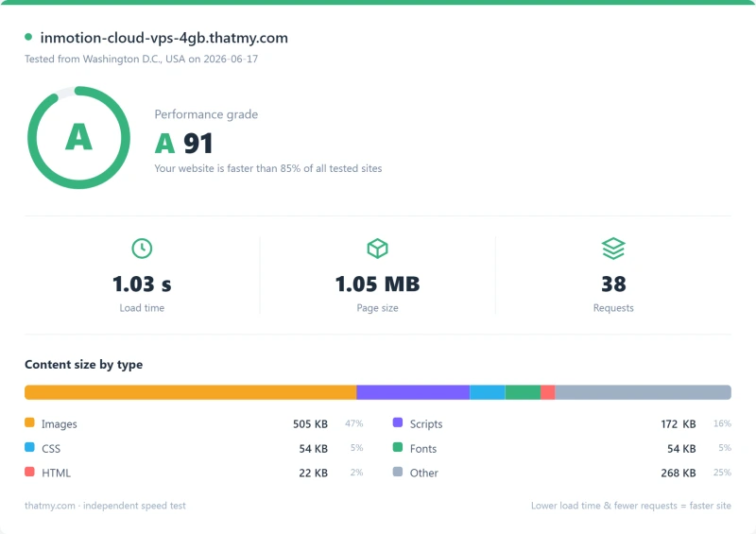The width and height of the screenshot is (756, 534).
Task: Click the 'HTML' legend label
Action: 56,473
